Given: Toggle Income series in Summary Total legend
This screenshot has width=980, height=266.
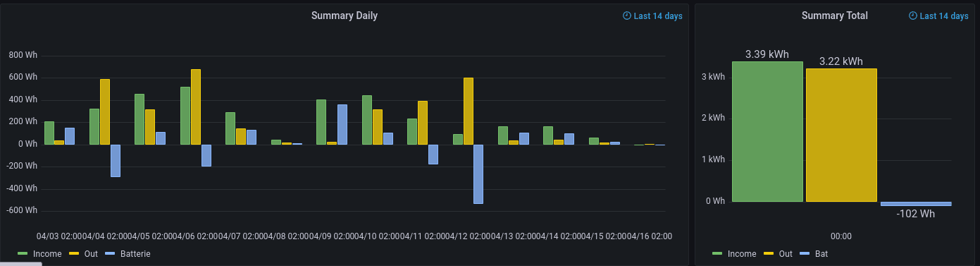Looking at the screenshot, I should 741,253.
